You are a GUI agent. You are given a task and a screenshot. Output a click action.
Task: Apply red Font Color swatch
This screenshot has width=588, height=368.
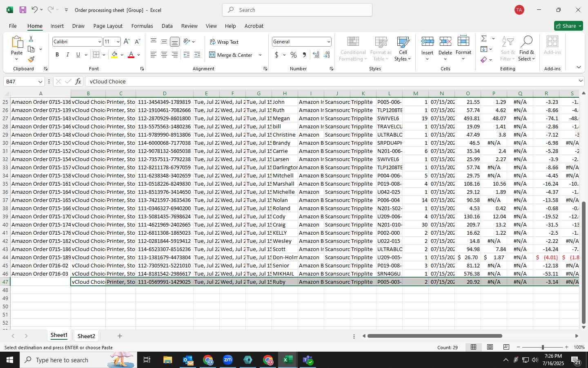(x=131, y=55)
